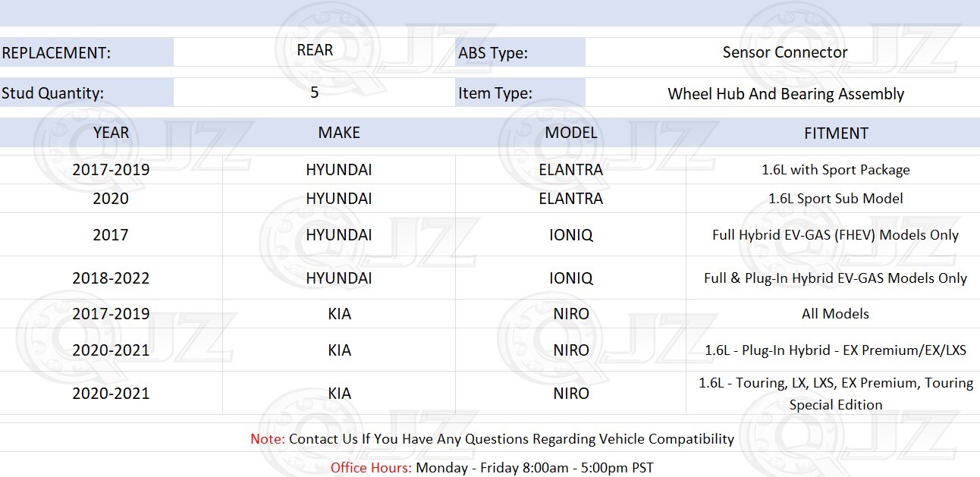Click the red Office Hours label

click(x=371, y=468)
